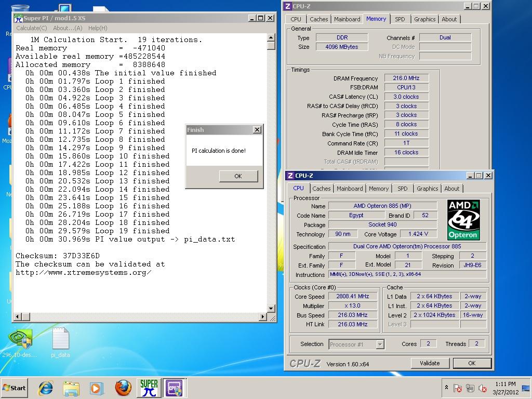This screenshot has height=399, width=532.
Task: Open the Help menu in Super PI
Action: click(x=98, y=28)
